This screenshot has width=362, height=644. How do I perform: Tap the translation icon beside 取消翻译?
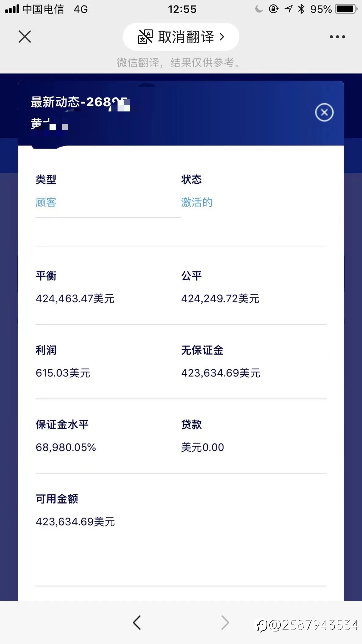[145, 37]
